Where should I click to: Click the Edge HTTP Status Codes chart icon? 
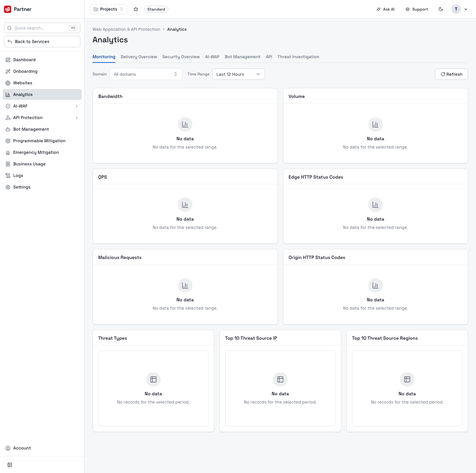pyautogui.click(x=376, y=205)
